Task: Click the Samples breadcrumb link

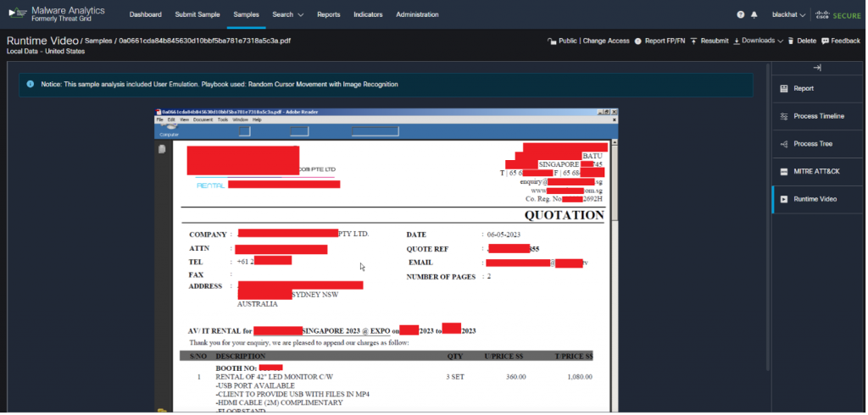Action: 101,41
